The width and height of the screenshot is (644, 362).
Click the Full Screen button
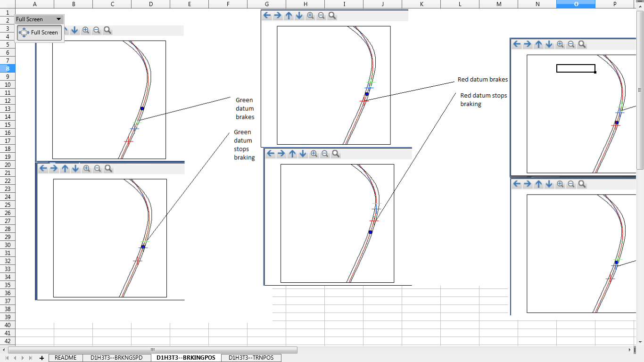[x=40, y=33]
